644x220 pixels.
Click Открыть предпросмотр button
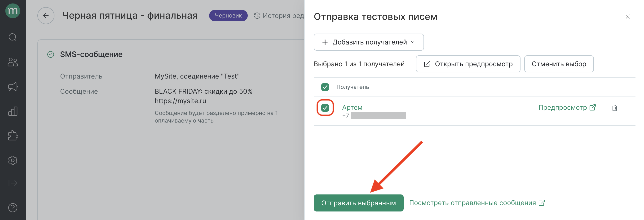point(468,64)
